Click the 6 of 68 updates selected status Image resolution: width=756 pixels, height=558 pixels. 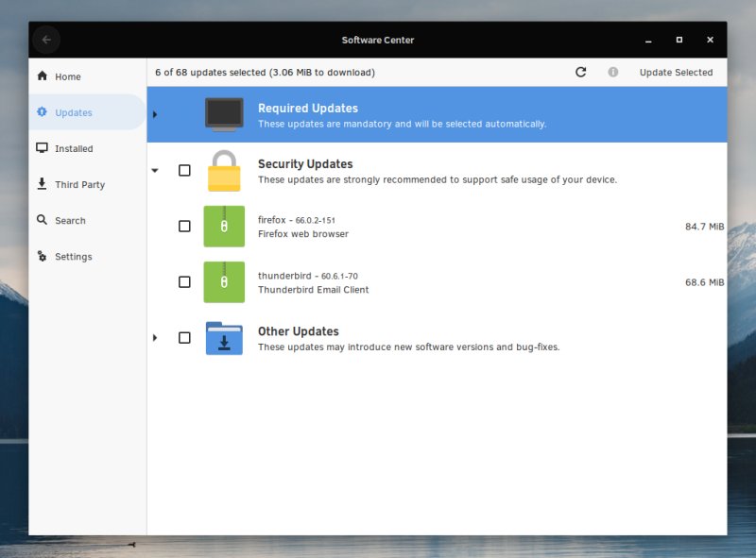point(265,73)
